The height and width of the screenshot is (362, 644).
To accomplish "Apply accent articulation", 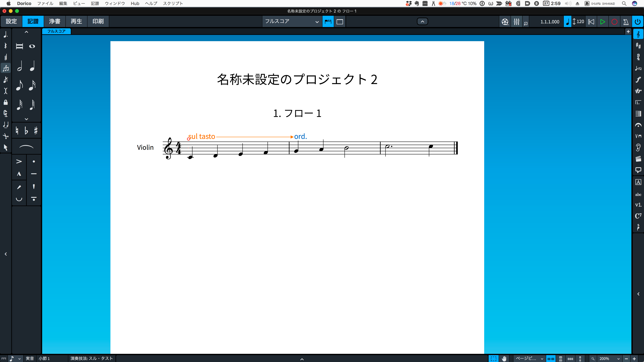I will pos(19,162).
